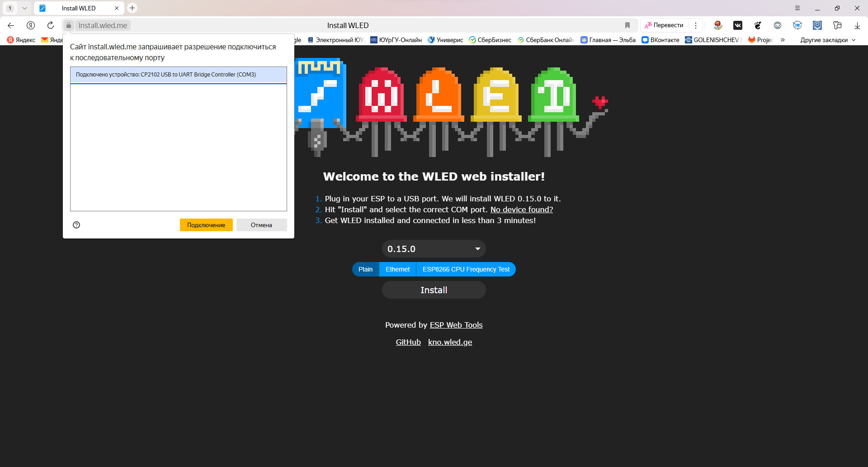Screen dimensions: 868x467
Task: Open the kno.wled.ge link
Action: [450, 342]
